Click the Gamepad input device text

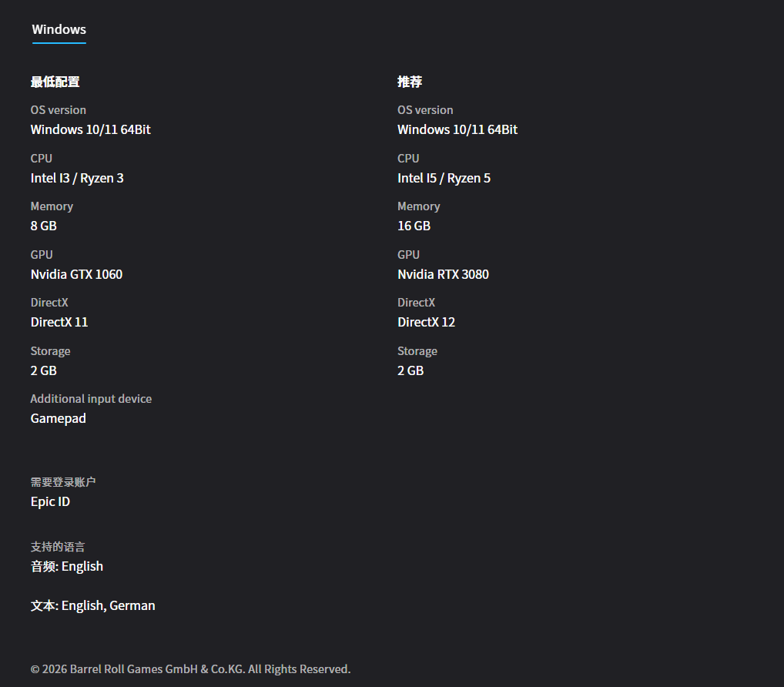pyautogui.click(x=59, y=418)
